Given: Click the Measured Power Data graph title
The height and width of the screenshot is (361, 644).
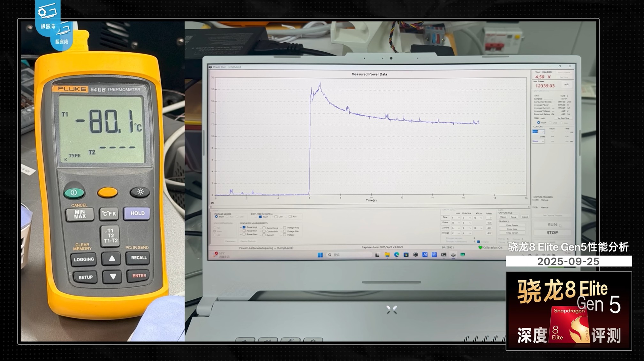Looking at the screenshot, I should point(369,74).
